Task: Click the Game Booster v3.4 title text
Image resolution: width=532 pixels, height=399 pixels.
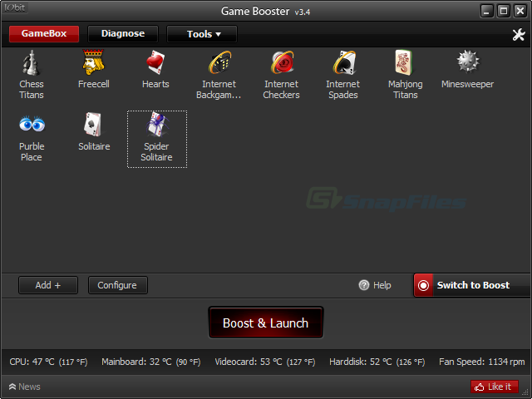Action: [266, 11]
